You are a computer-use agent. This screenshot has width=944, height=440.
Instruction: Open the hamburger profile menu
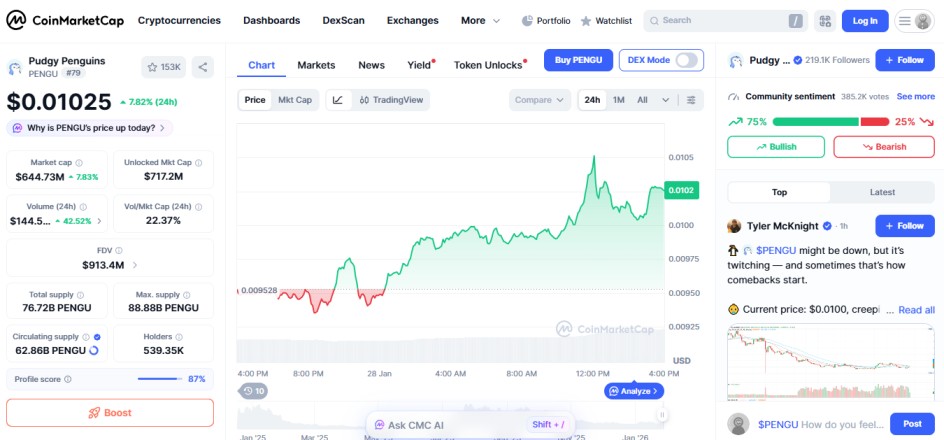(x=914, y=21)
